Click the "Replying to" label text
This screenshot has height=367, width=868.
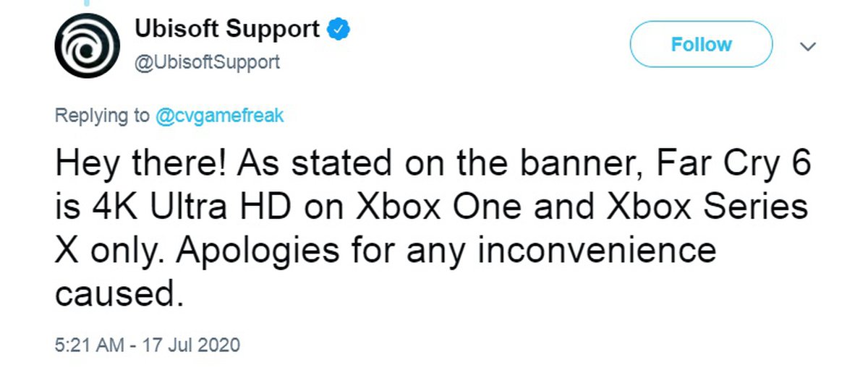point(101,116)
